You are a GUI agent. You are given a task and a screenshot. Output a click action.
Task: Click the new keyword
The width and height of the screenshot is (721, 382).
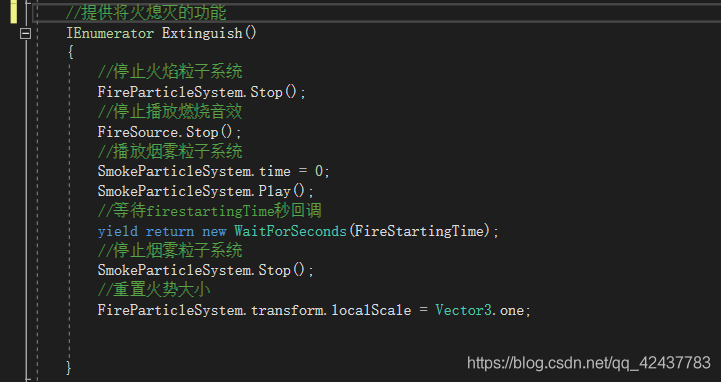[214, 232]
